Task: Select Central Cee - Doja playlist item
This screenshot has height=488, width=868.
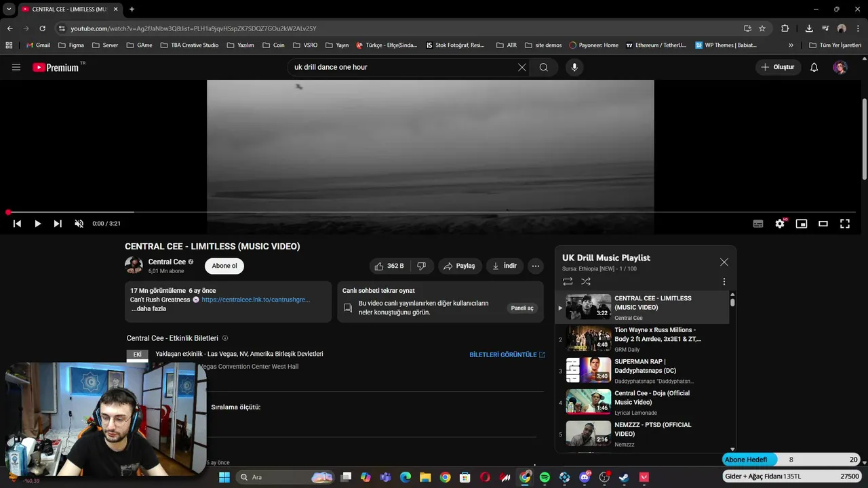Action: point(642,403)
